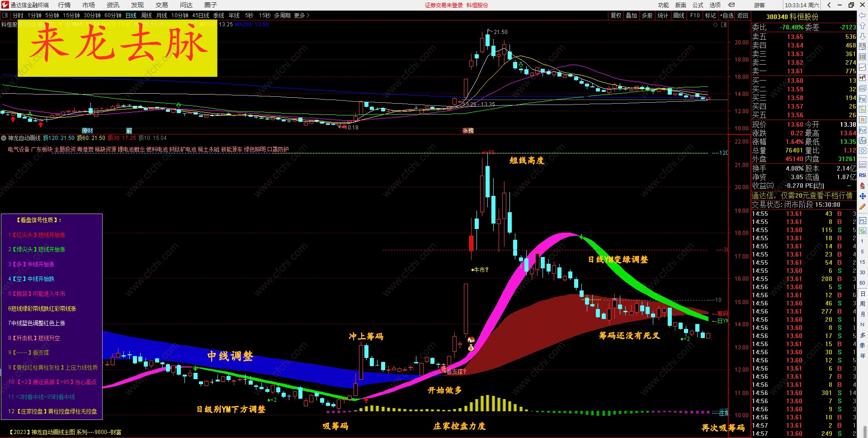Screen dimensions: 868x438
Task: Click the 画线 drawing button
Action: [x=679, y=15]
